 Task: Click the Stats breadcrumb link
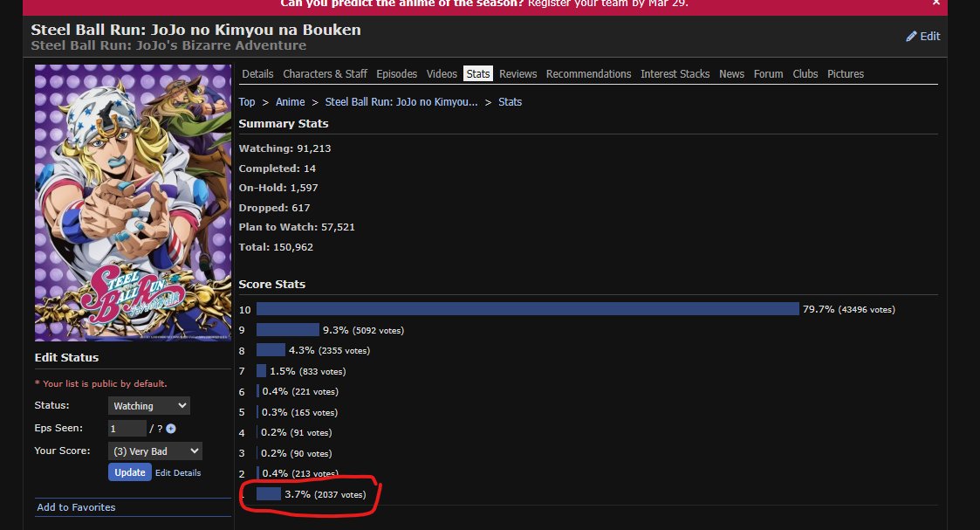[x=510, y=102]
